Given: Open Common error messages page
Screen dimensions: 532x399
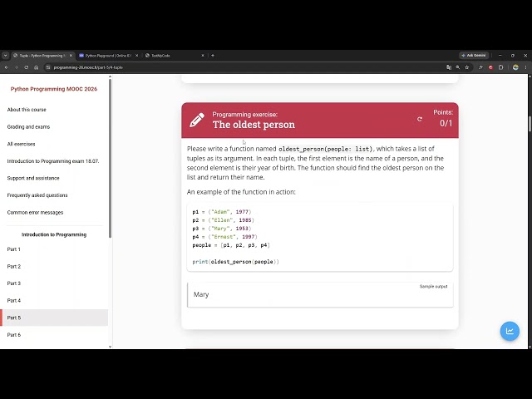Looking at the screenshot, I should pos(35,212).
